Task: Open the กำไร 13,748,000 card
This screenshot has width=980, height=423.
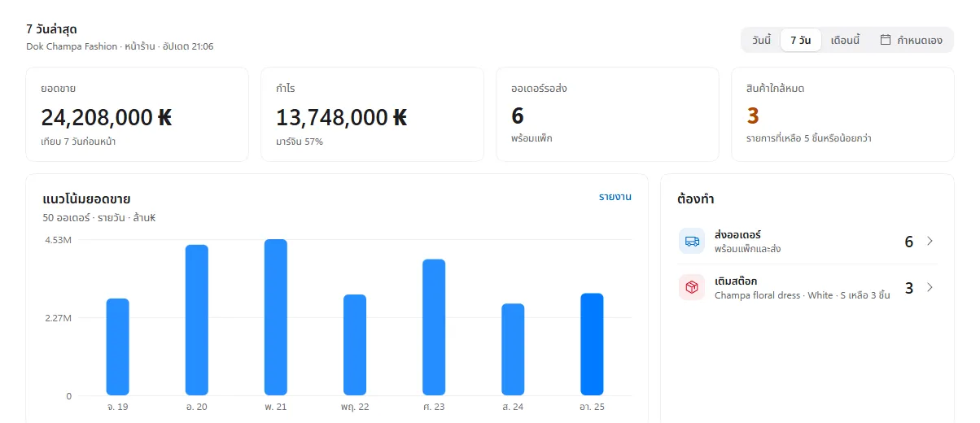Action: pyautogui.click(x=372, y=115)
